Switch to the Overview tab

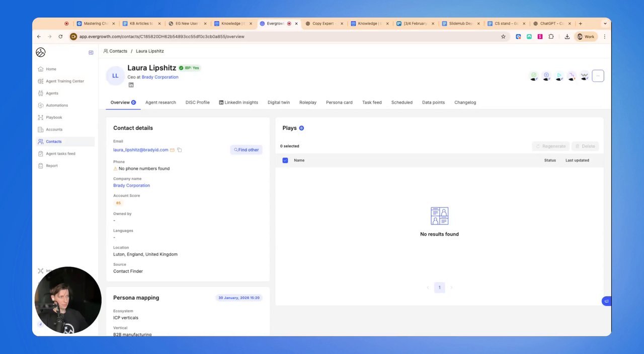(x=123, y=102)
